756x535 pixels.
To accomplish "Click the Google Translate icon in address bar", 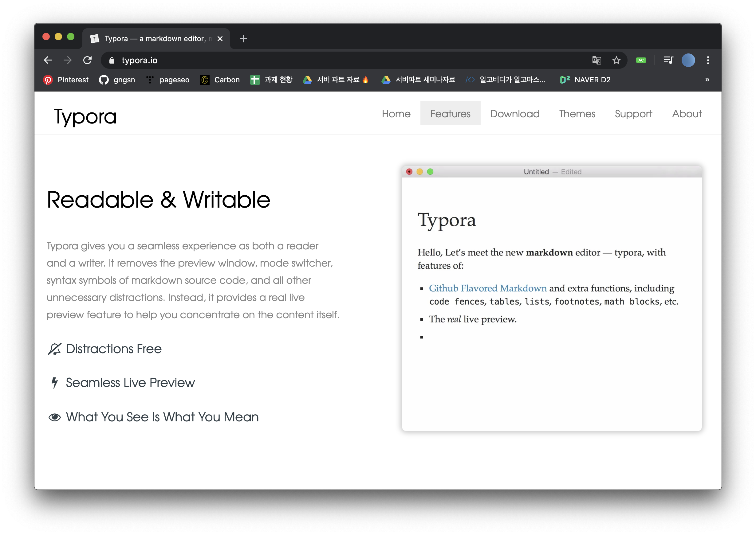I will [x=597, y=60].
